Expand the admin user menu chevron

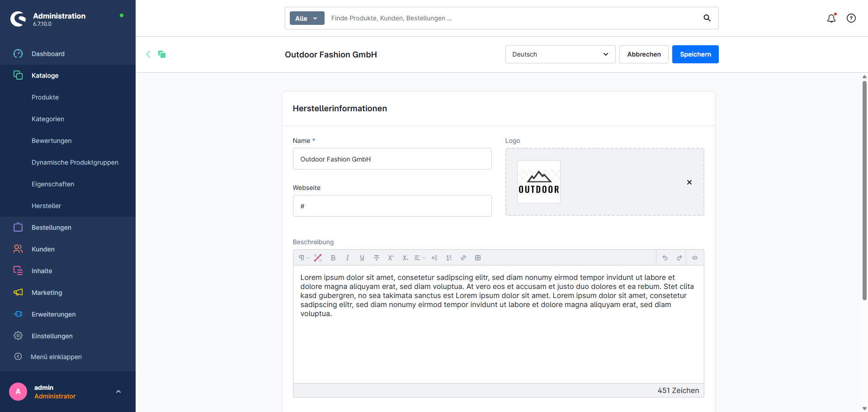point(118,392)
